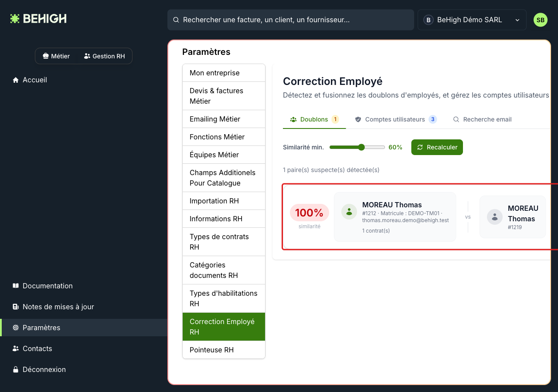Image resolution: width=558 pixels, height=392 pixels.
Task: Click the book icon beside Documentation
Action: click(16, 286)
